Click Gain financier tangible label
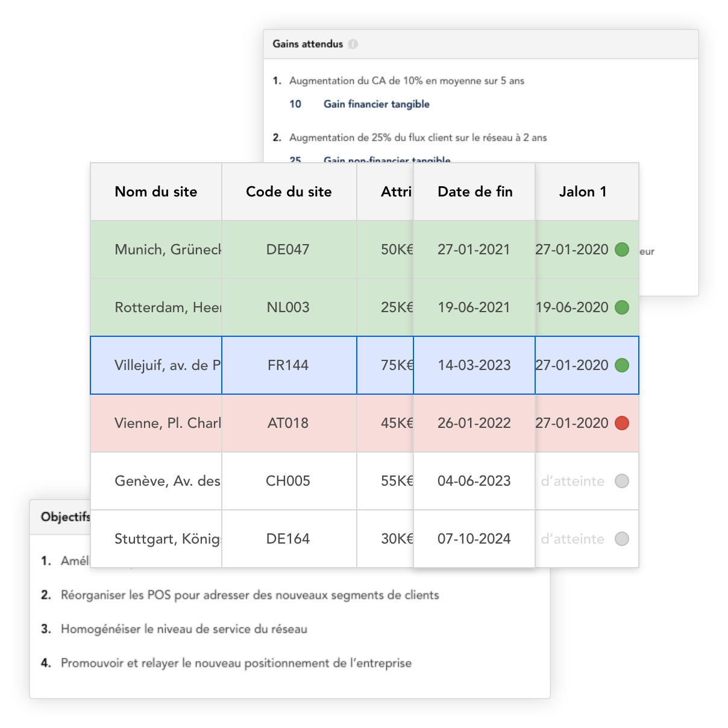The image size is (728, 728). tap(376, 104)
